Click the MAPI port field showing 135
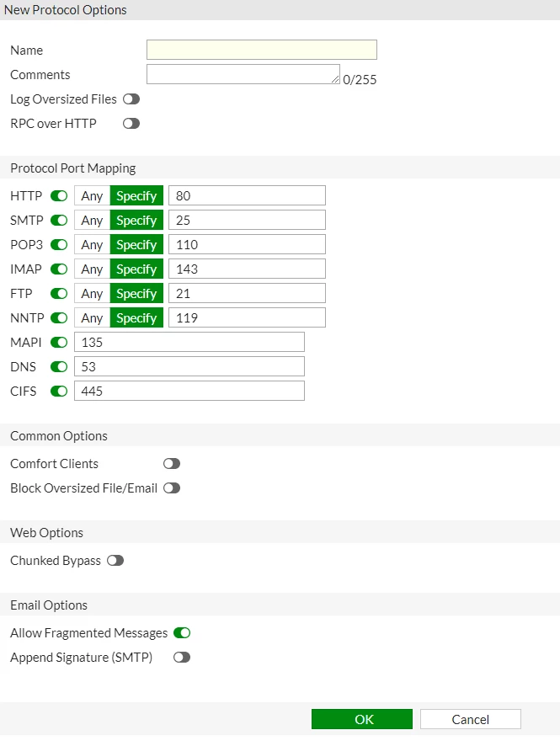Screen dimensions: 560x746 [x=189, y=343]
